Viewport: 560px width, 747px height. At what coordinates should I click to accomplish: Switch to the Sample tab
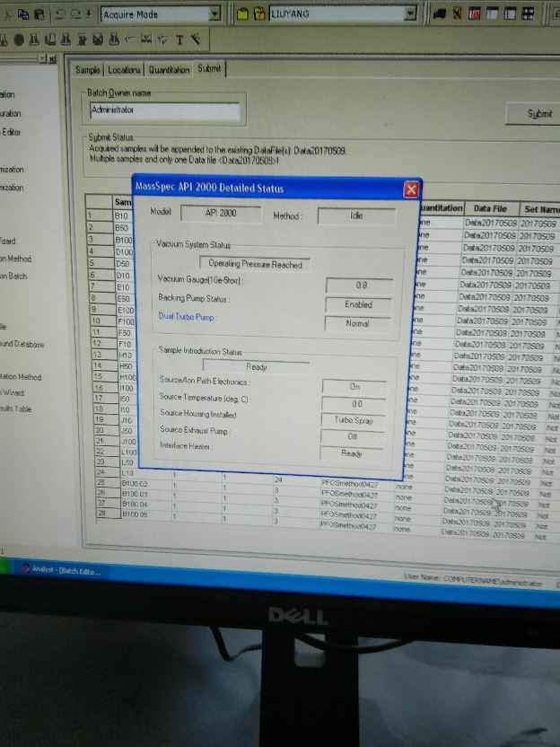88,70
